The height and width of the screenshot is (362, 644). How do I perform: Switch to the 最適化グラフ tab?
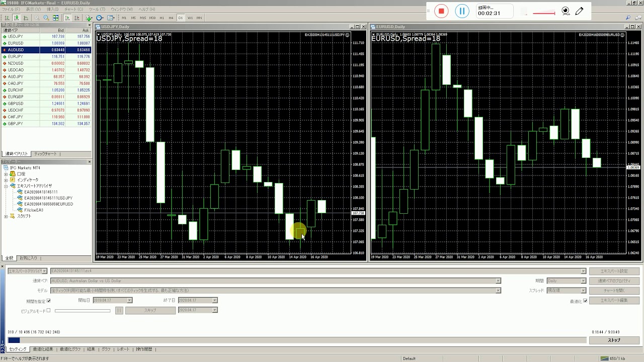(x=70, y=349)
